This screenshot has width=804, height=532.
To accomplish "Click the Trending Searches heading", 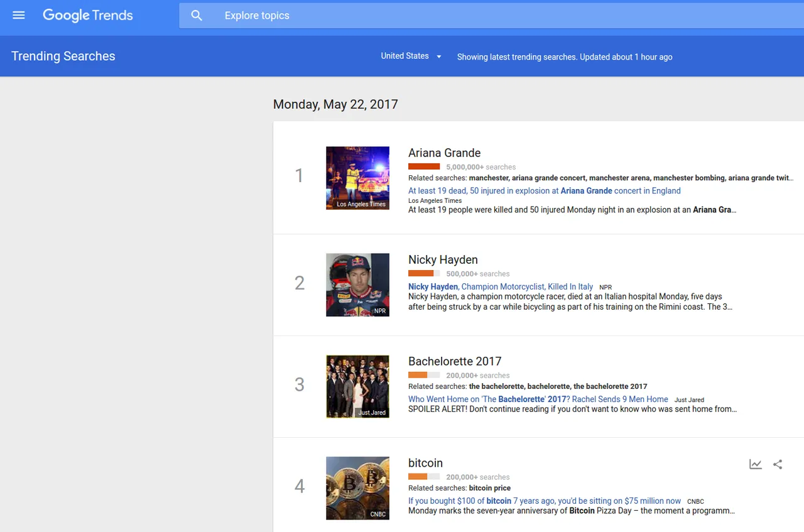I will pyautogui.click(x=63, y=56).
